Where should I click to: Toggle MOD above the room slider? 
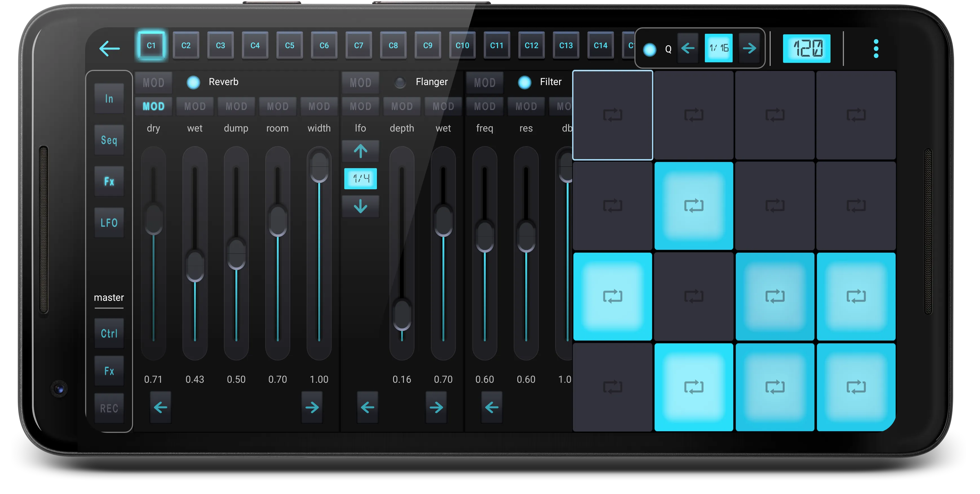point(278,106)
